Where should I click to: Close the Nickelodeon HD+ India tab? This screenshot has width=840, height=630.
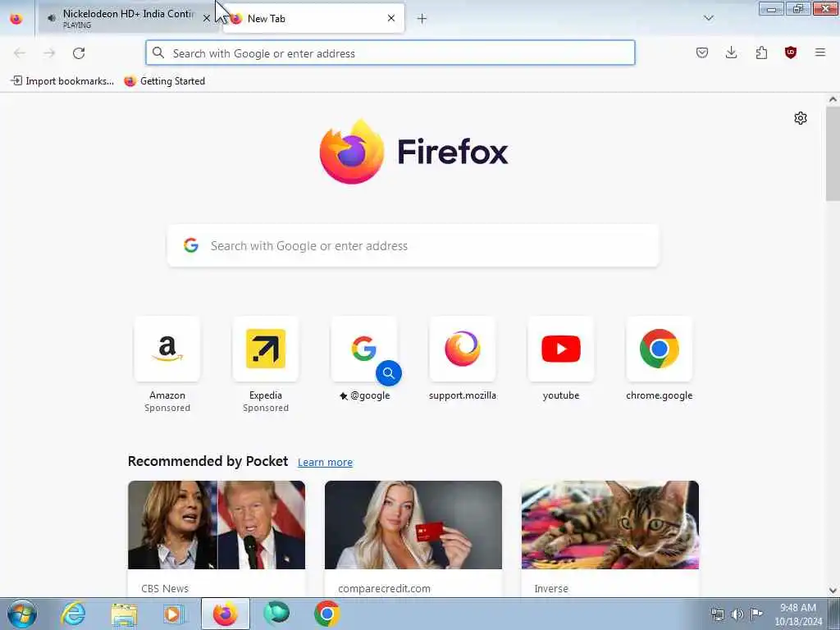coord(206,18)
